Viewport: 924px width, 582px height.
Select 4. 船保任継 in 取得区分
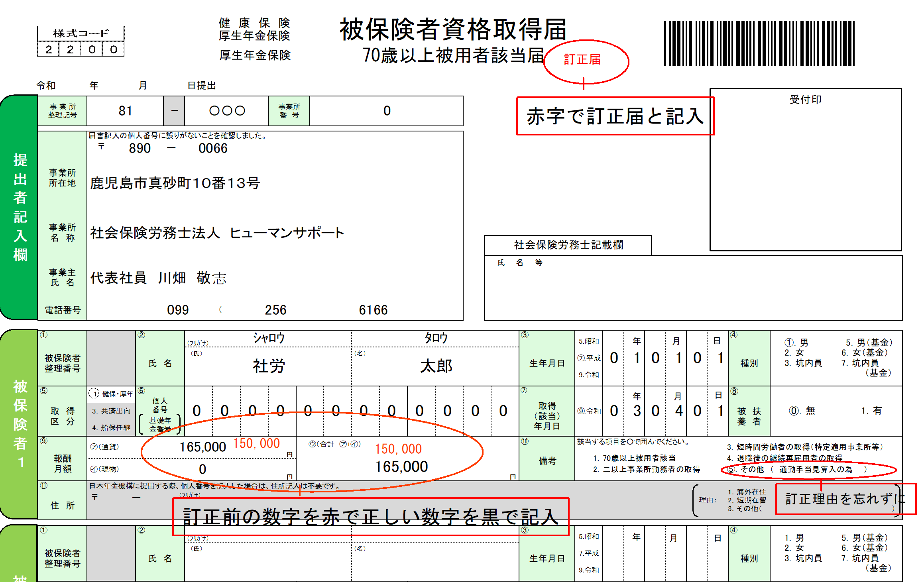coord(111,427)
